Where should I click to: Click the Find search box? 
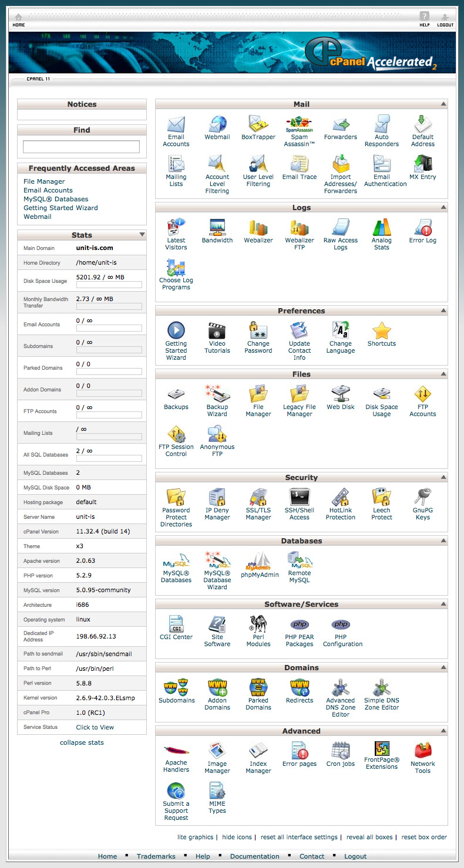[x=81, y=147]
